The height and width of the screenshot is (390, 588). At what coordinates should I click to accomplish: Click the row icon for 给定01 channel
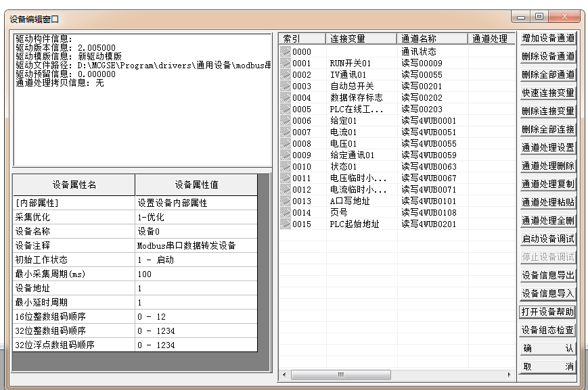[x=285, y=120]
